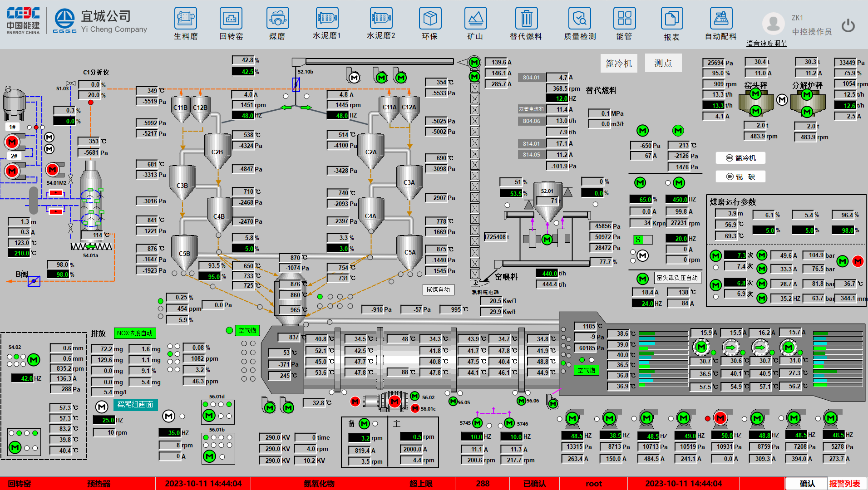
Task: Click the ZK1 user avatar
Action: point(774,24)
